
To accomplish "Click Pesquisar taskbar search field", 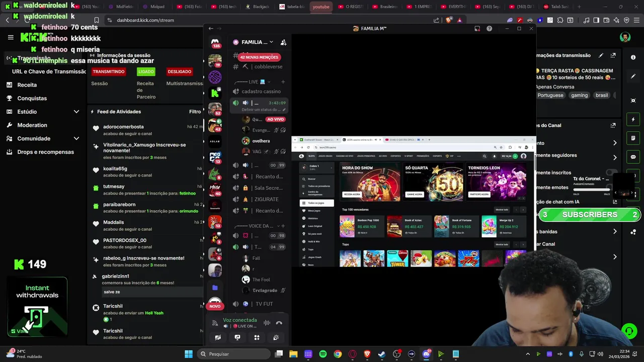I will 232,354.
